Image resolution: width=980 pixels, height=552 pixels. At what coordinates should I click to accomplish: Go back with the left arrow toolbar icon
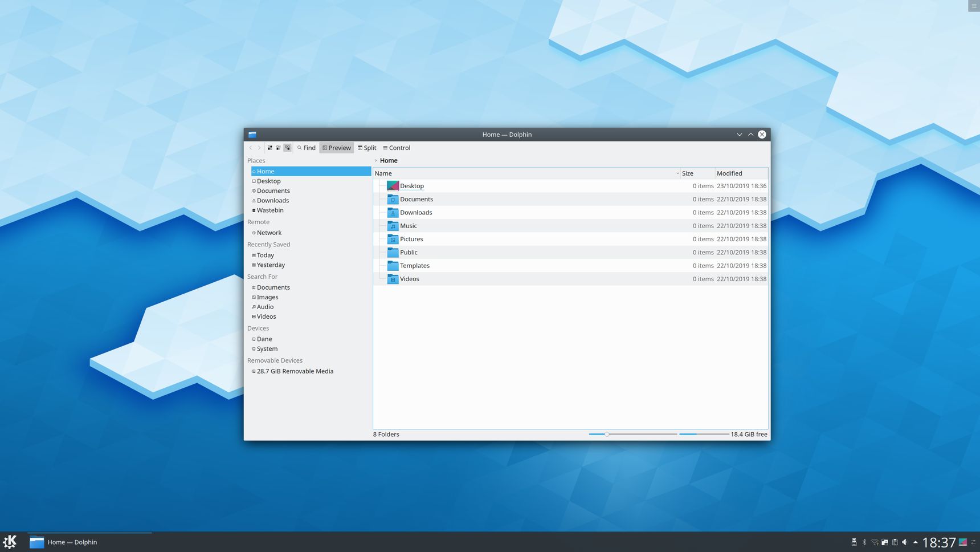pos(250,148)
